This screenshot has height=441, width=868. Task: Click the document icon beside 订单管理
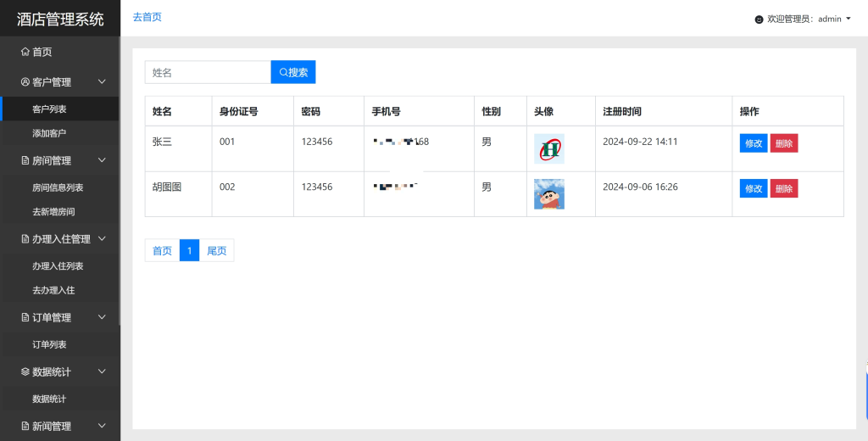point(25,318)
